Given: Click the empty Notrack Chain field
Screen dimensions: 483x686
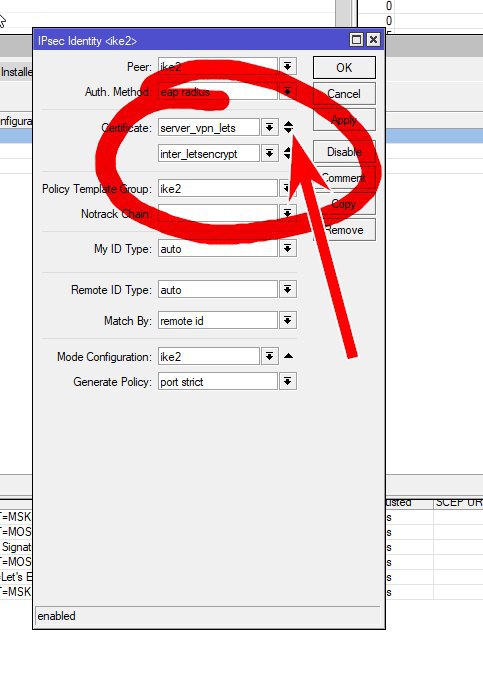Looking at the screenshot, I should 217,214.
